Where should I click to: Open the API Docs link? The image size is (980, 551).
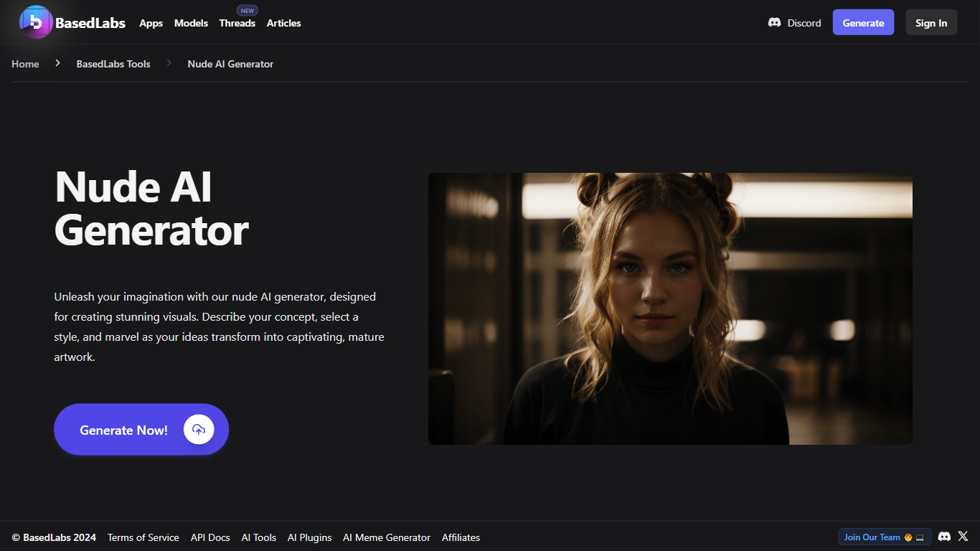point(210,537)
